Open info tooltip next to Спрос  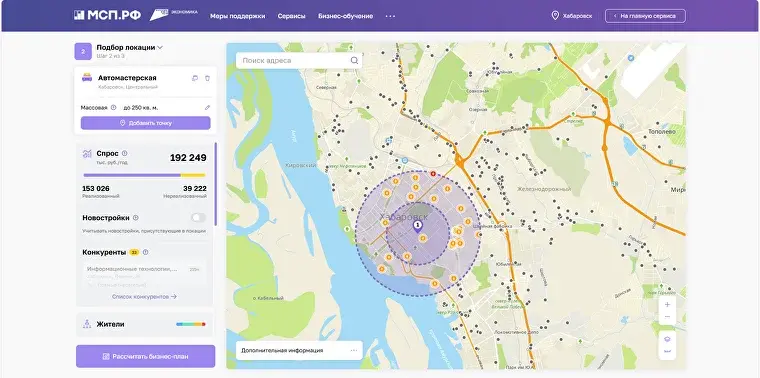coord(125,153)
